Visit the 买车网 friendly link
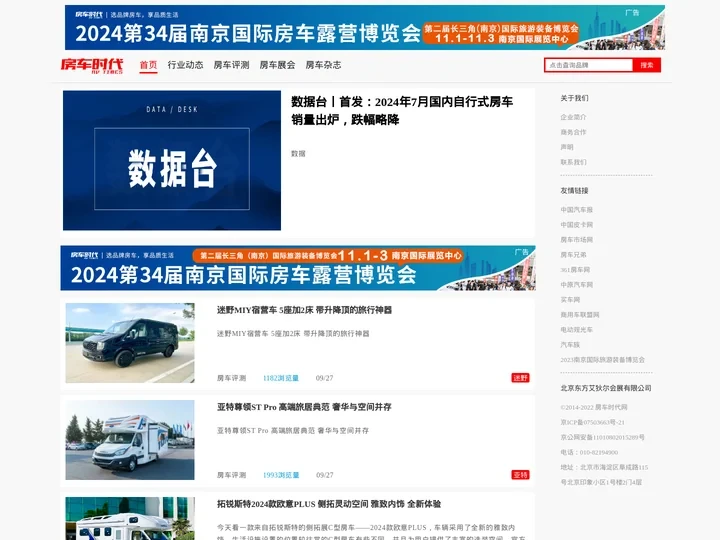Viewport: 720px width, 540px height. point(570,300)
